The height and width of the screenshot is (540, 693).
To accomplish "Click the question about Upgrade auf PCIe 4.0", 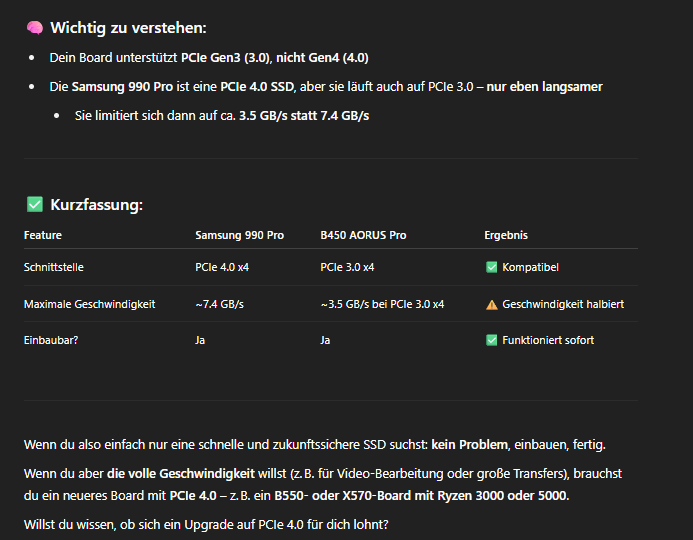I will [x=206, y=525].
